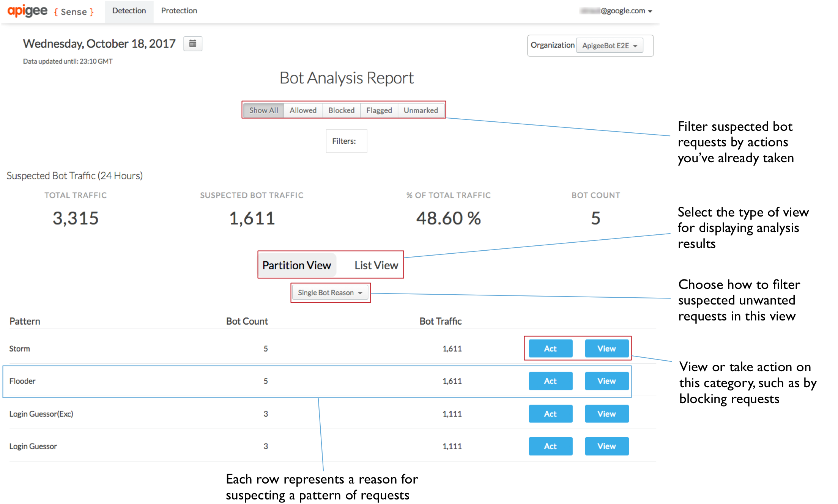Select the Show All filter

pyautogui.click(x=263, y=110)
